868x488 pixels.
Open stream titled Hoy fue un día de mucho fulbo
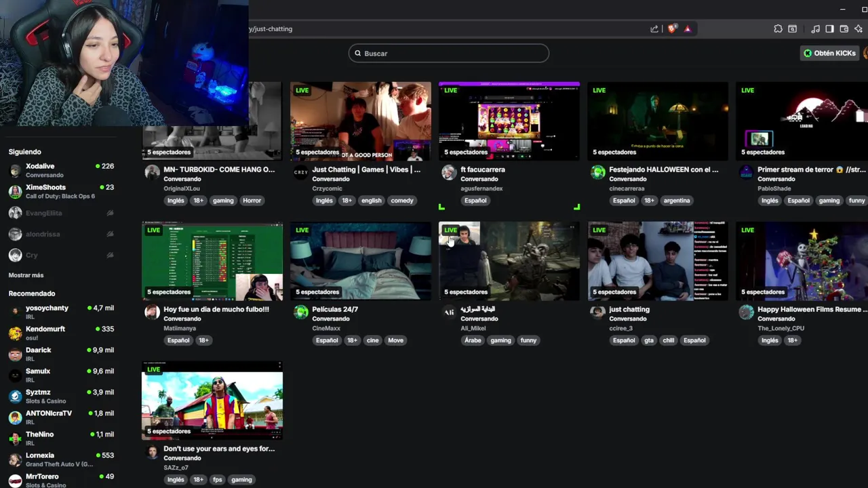[x=216, y=309]
